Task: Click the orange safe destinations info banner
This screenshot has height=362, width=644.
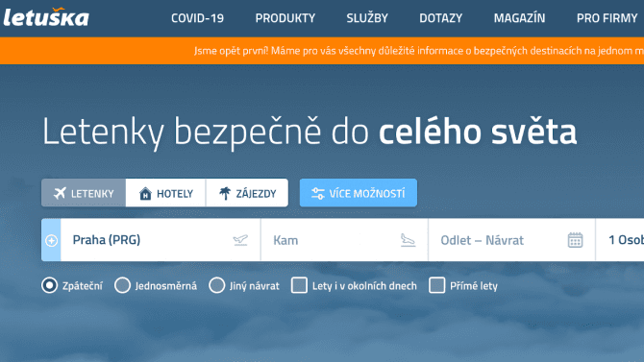Action: [x=322, y=51]
